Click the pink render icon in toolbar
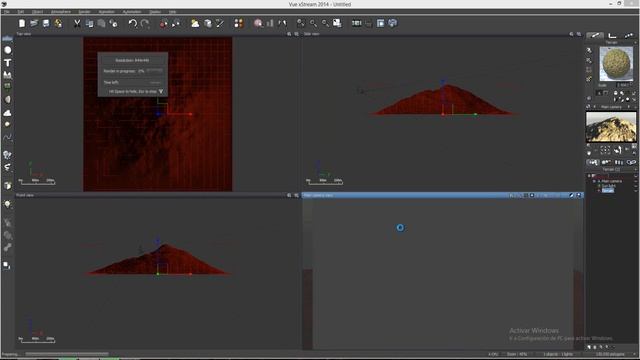Screen dimensions: 640x360 258,23
